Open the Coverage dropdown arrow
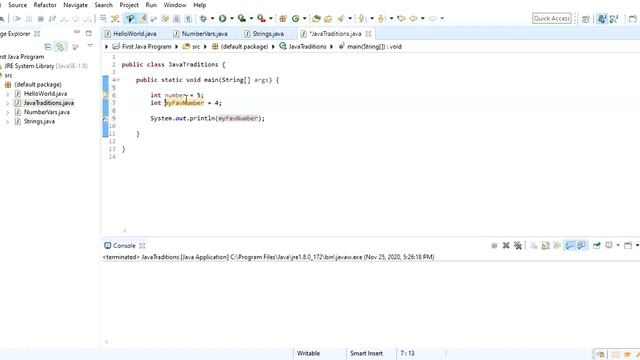The image size is (640, 360). (251, 18)
